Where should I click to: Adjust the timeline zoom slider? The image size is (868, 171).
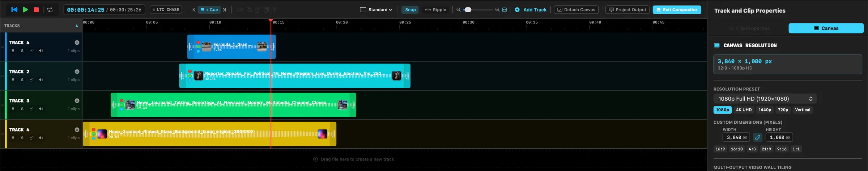point(478,10)
